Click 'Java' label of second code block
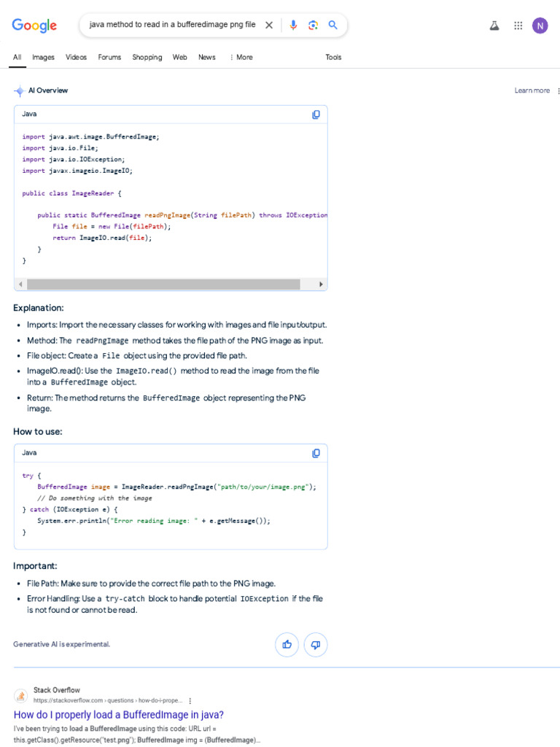Image resolution: width=560 pixels, height=747 pixels. click(29, 452)
